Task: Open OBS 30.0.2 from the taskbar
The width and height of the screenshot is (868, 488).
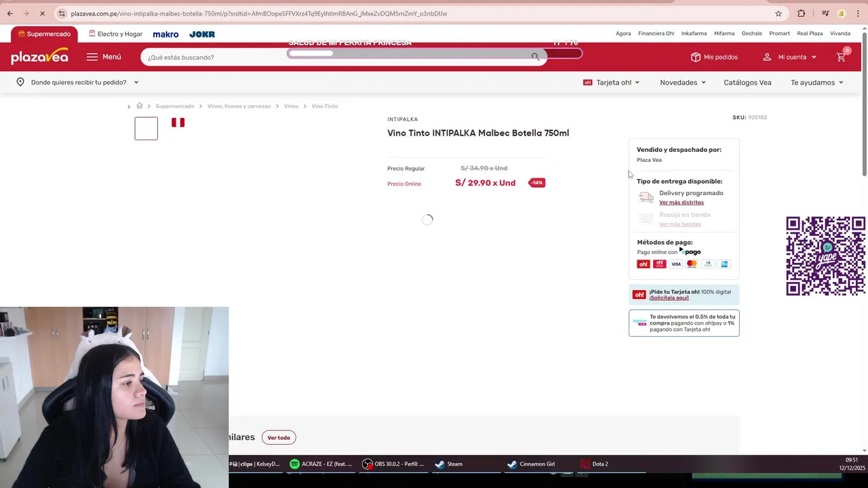Action: coord(393,464)
